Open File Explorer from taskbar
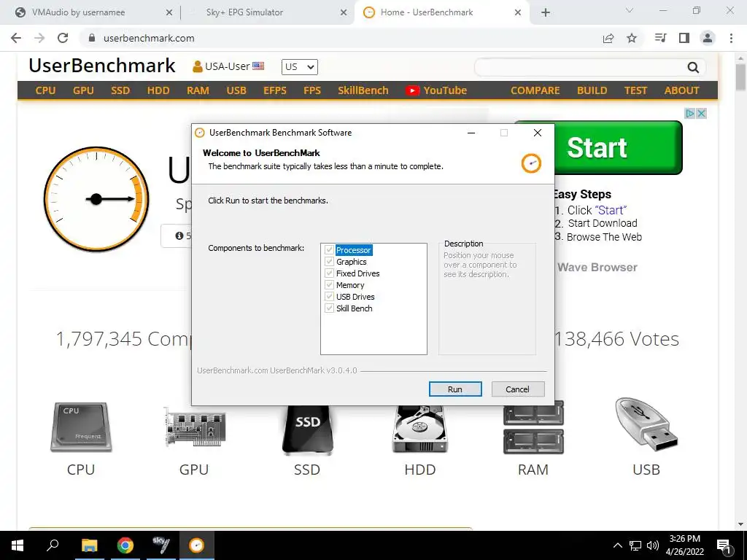 coord(89,545)
